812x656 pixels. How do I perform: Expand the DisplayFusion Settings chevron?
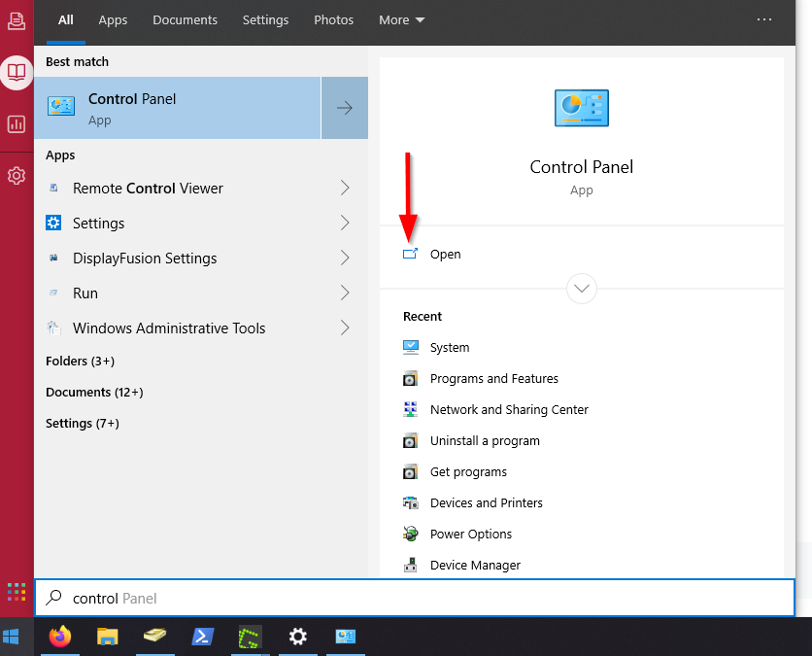click(x=345, y=258)
